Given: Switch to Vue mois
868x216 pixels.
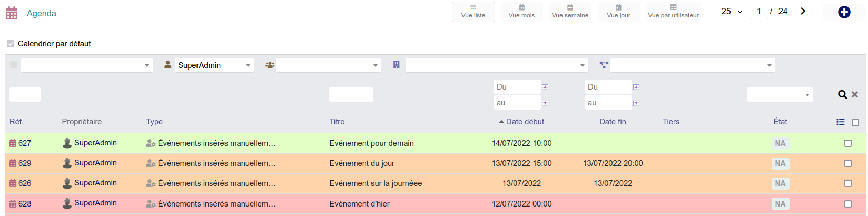Looking at the screenshot, I should pos(521,12).
